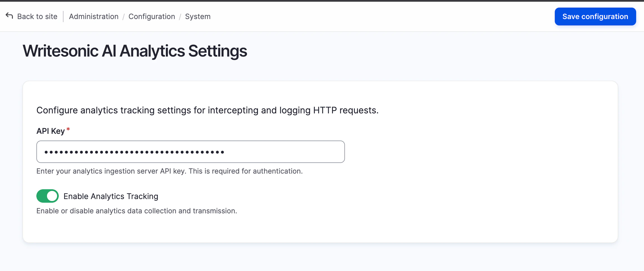Screen dimensions: 644x271
Task: Disable the Enable Analytics Tracking toggle
Action: click(x=48, y=196)
